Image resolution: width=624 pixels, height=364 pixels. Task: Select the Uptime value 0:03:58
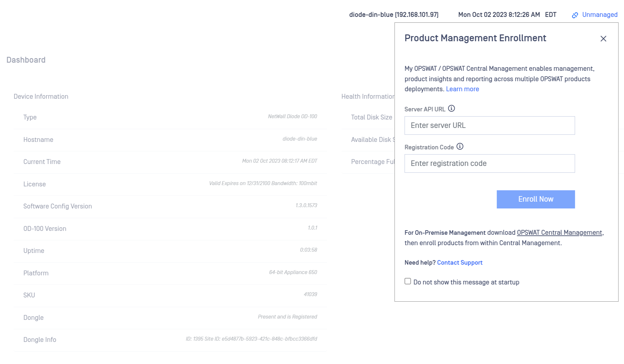(x=308, y=250)
